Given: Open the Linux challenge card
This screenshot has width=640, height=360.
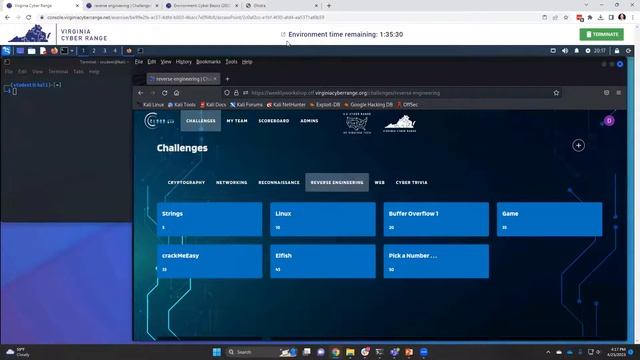Looking at the screenshot, I should 323,219.
